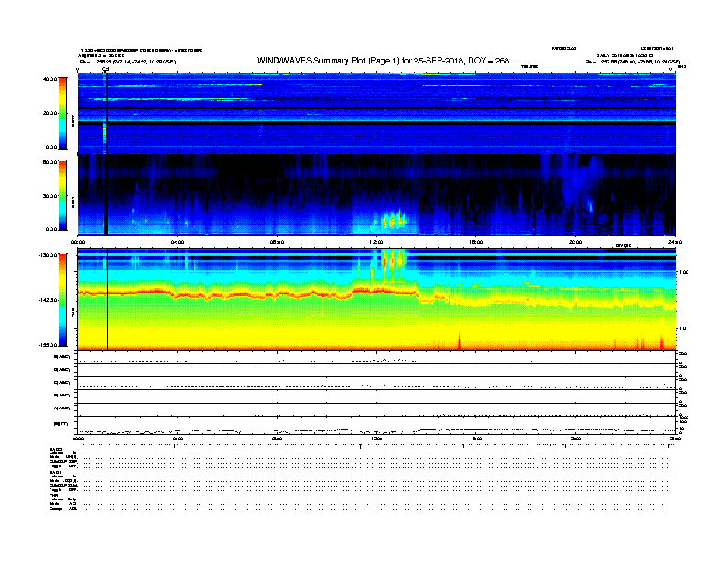The height and width of the screenshot is (563, 728).
Task: Click the 40.00 color scale label
Action: click(x=51, y=79)
